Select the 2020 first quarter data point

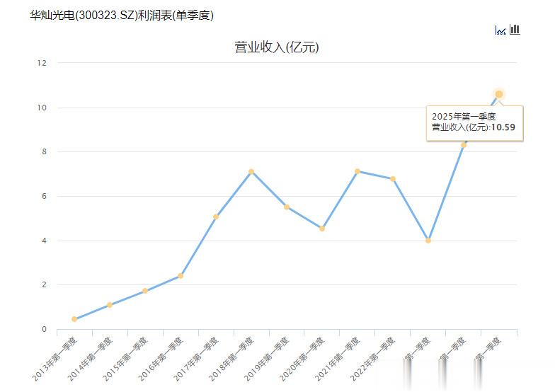[x=322, y=229]
